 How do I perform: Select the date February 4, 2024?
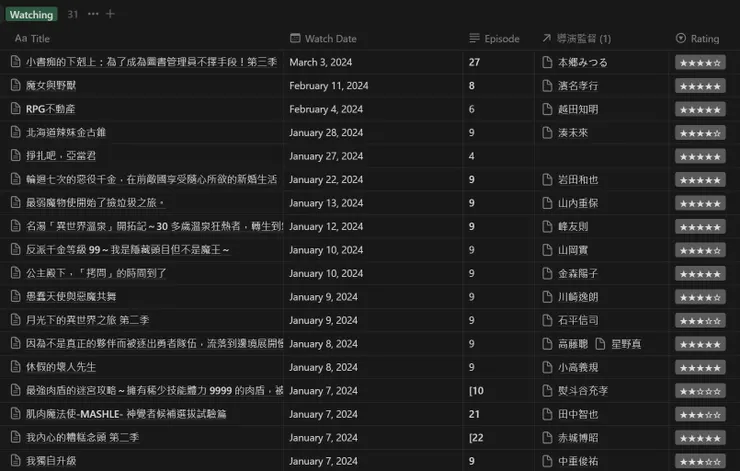(326, 109)
